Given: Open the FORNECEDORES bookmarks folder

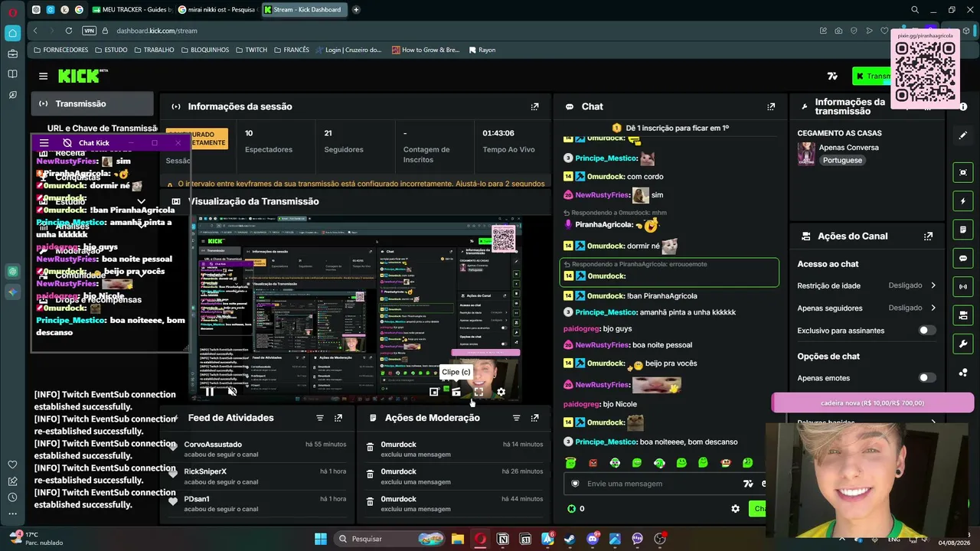Looking at the screenshot, I should (x=61, y=50).
